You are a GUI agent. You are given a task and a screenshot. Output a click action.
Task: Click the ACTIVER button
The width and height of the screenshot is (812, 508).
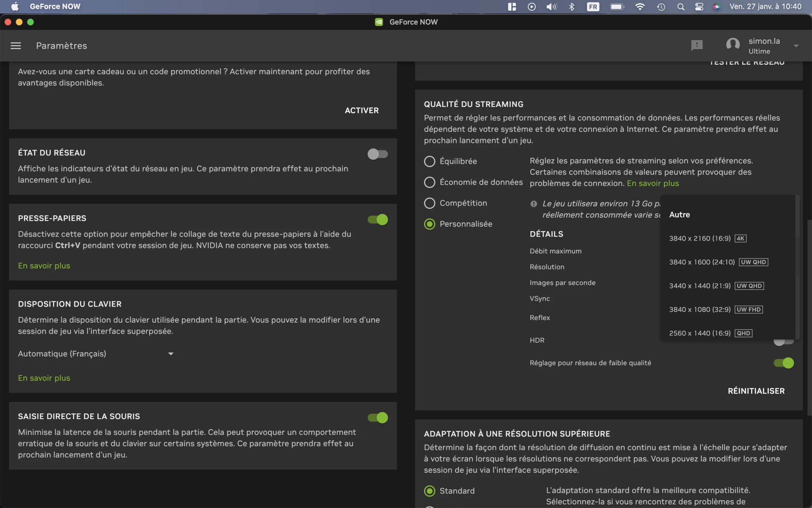362,110
